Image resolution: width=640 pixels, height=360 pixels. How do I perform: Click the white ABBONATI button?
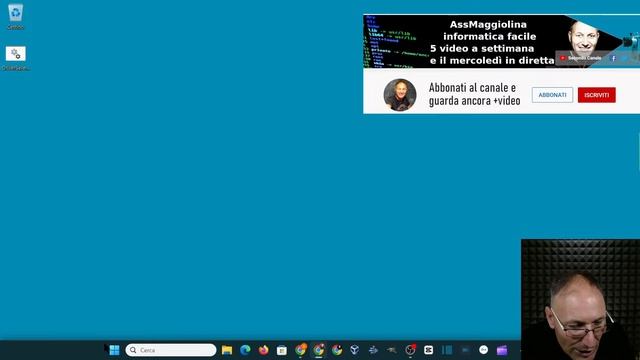tap(552, 95)
